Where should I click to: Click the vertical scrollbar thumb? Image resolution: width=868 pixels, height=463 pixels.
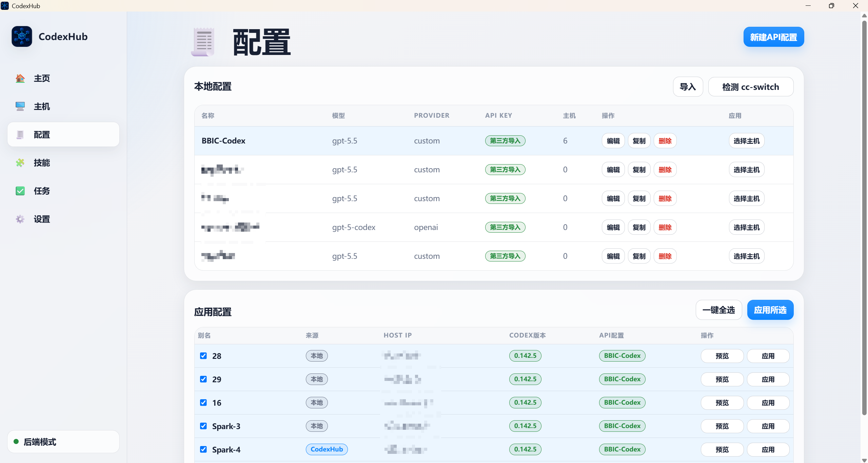(x=864, y=217)
